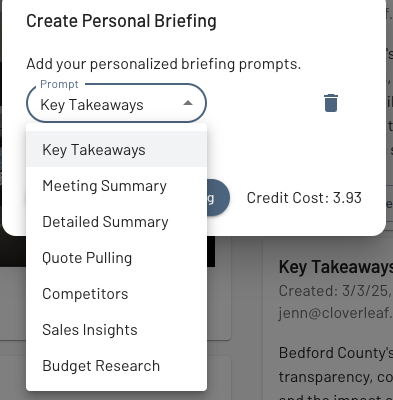Click the Credit Cost: 3.93 label
The height and width of the screenshot is (400, 393).
(x=304, y=198)
